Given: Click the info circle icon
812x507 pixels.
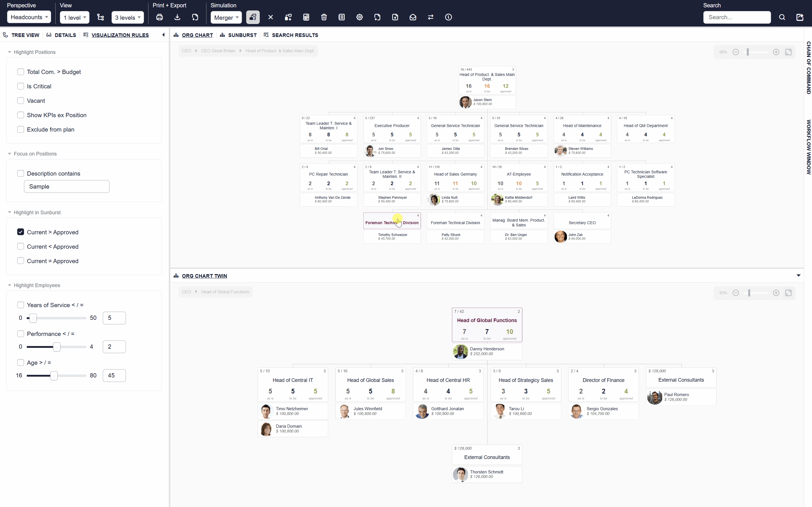Looking at the screenshot, I should click(448, 18).
